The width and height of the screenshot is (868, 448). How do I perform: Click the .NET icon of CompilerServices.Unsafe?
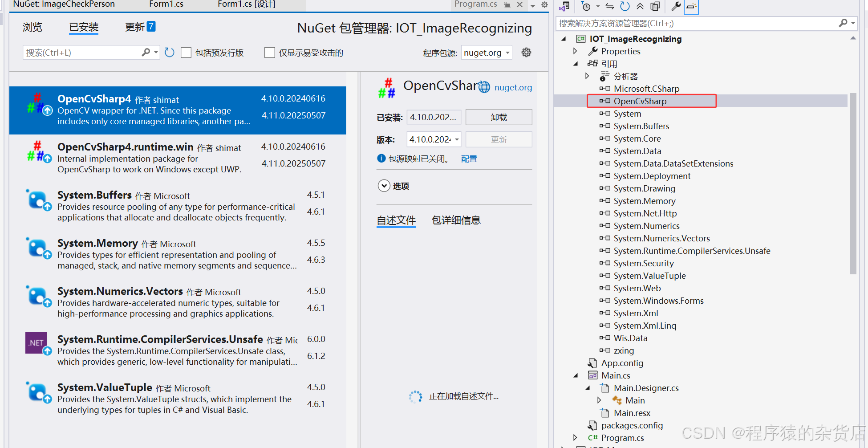pos(38,343)
